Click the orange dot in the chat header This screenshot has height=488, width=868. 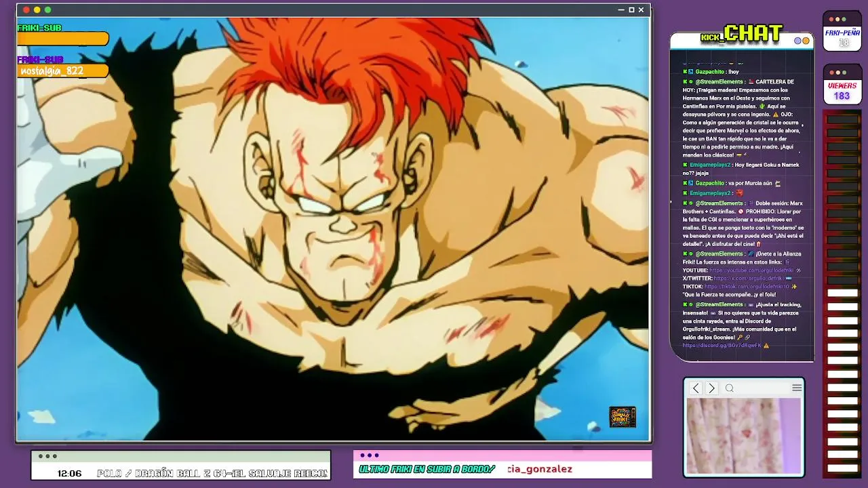pyautogui.click(x=806, y=41)
